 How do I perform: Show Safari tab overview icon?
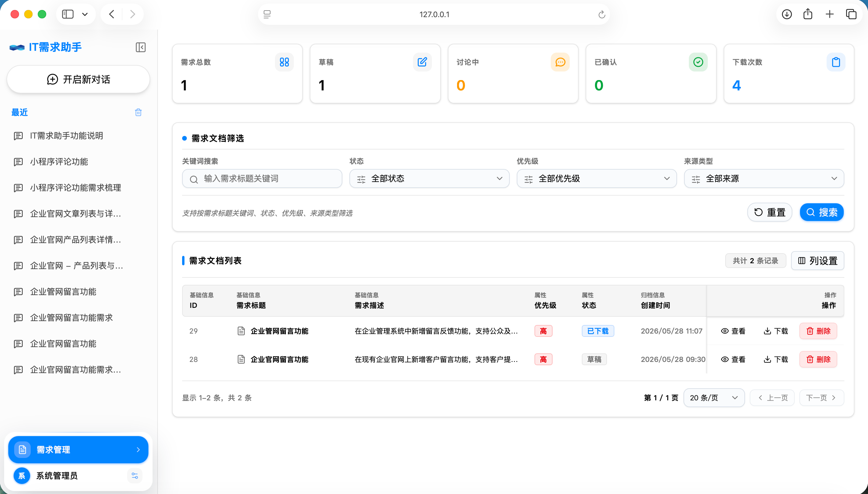point(851,14)
